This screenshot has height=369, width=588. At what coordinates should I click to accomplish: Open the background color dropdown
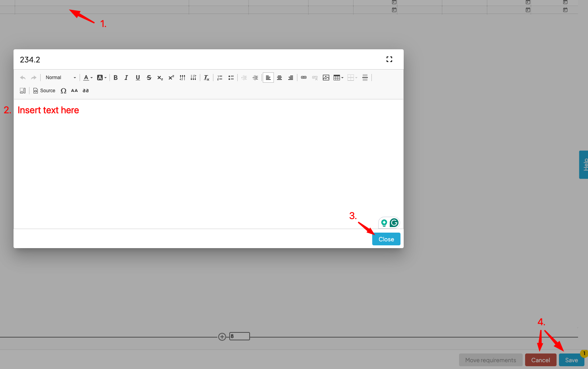(102, 78)
